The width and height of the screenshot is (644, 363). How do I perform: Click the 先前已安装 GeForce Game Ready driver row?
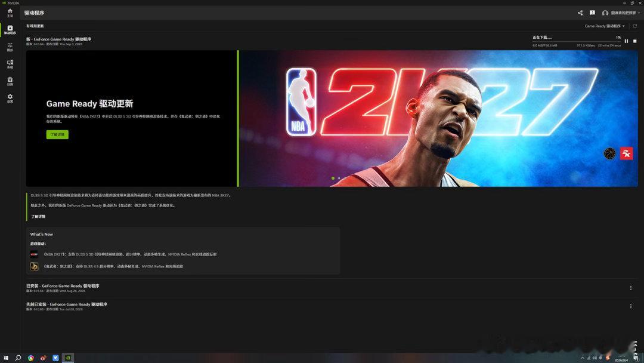332,306
